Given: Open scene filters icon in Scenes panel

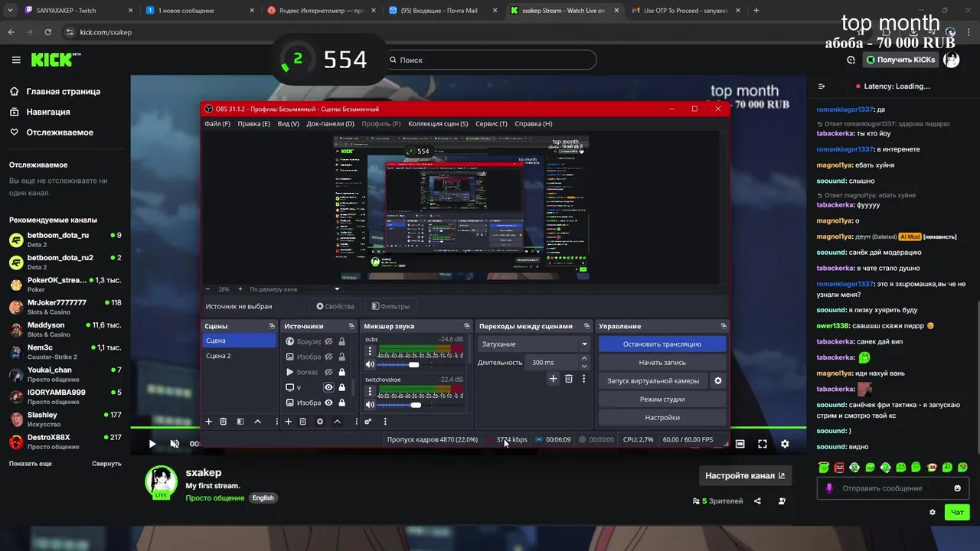Looking at the screenshot, I should (240, 422).
